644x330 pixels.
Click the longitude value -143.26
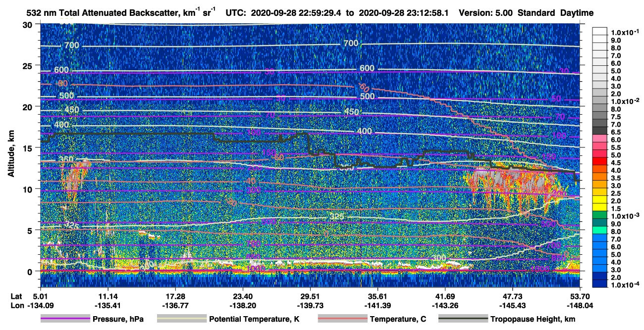(x=445, y=305)
